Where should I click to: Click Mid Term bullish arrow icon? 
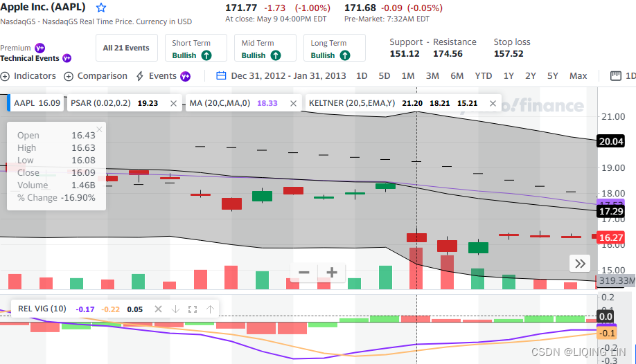[x=276, y=55]
